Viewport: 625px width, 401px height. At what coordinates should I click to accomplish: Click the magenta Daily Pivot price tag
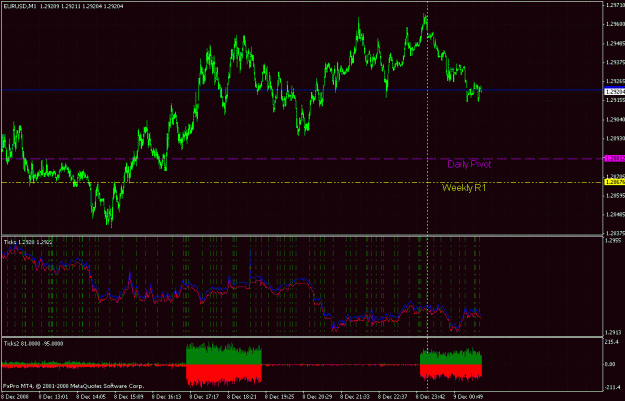point(615,159)
